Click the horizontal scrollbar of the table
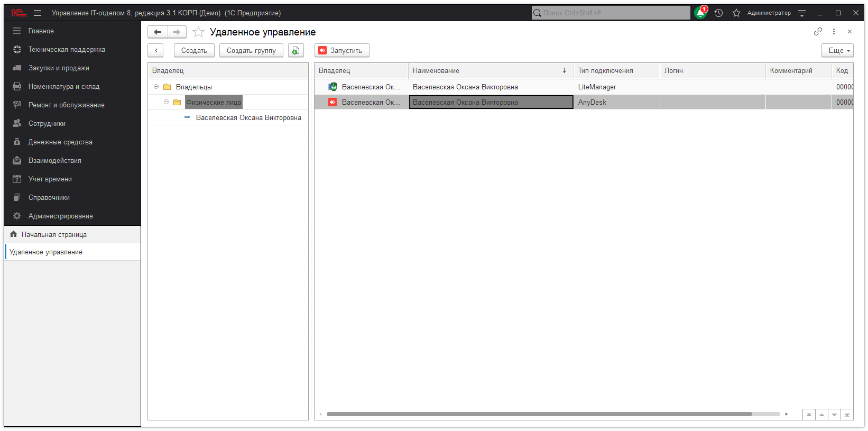This screenshot has width=868, height=431. point(539,414)
